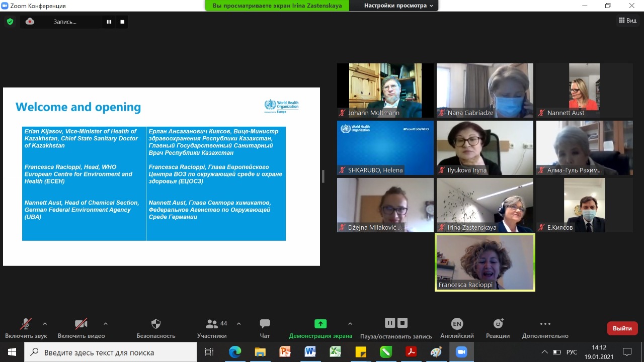Pause the recording in top-left indicator
Image resolution: width=644 pixels, height=362 pixels.
coord(109,22)
